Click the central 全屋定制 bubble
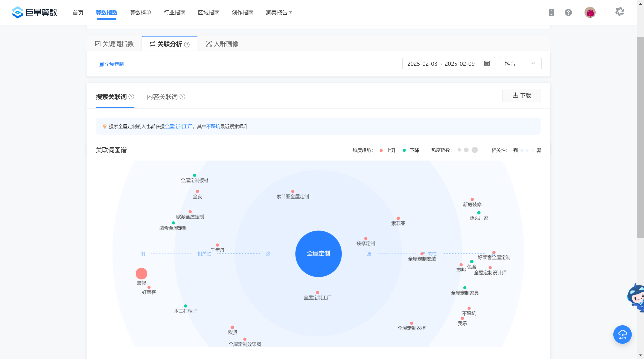644x359 pixels. (318, 254)
